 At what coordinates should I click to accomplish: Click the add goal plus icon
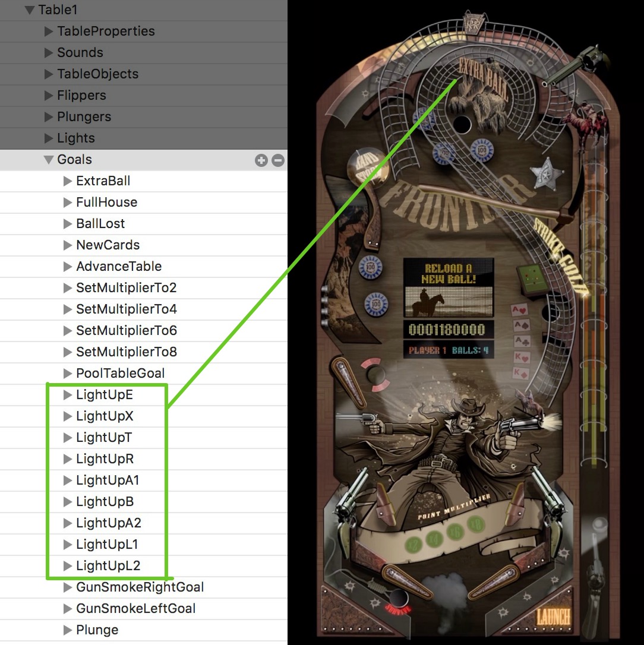click(261, 160)
